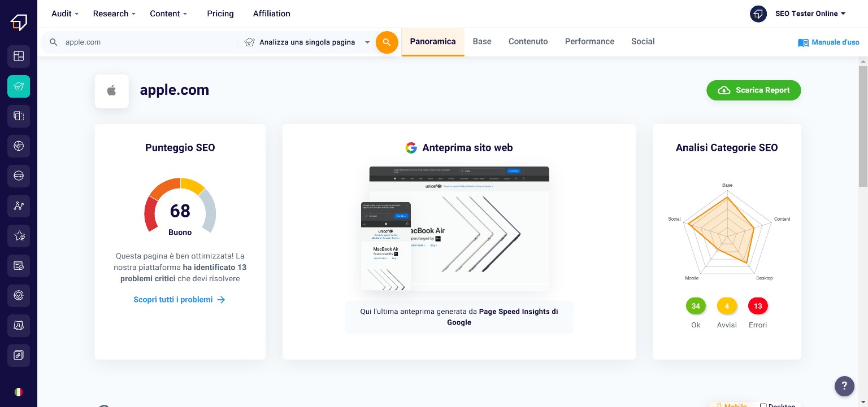Image resolution: width=868 pixels, height=407 pixels.
Task: Click the graduation-cap icon beside Analizza una singola pagina
Action: 249,42
